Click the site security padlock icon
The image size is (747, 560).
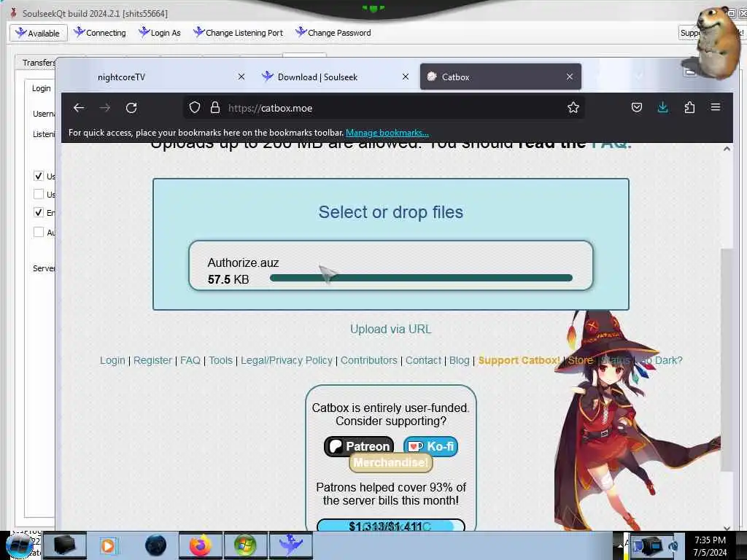(x=215, y=108)
